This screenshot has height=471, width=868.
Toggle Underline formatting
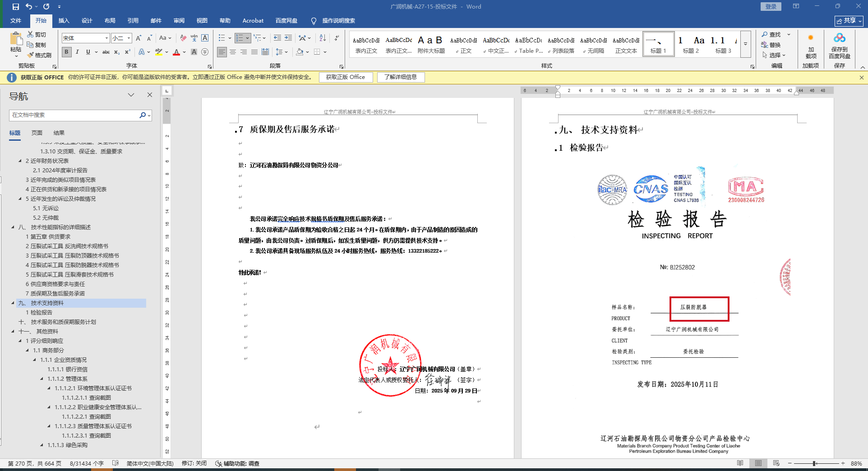[x=88, y=52]
